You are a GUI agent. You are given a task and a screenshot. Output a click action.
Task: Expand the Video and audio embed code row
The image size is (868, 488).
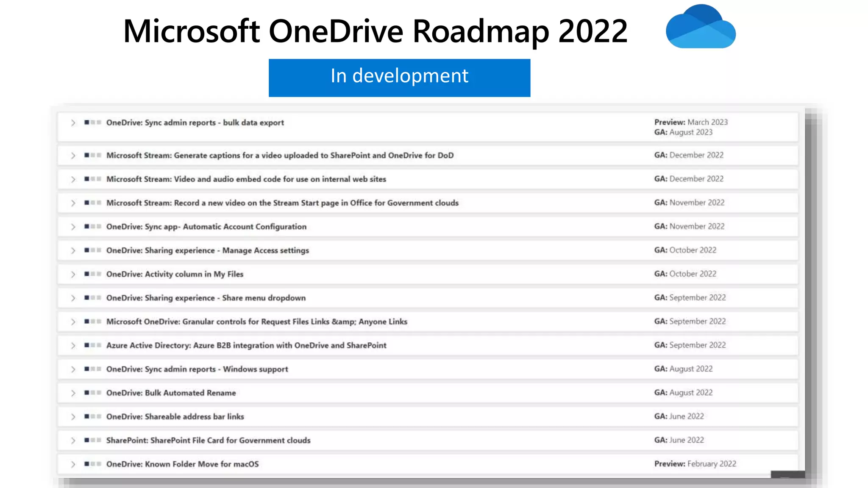[x=73, y=179]
